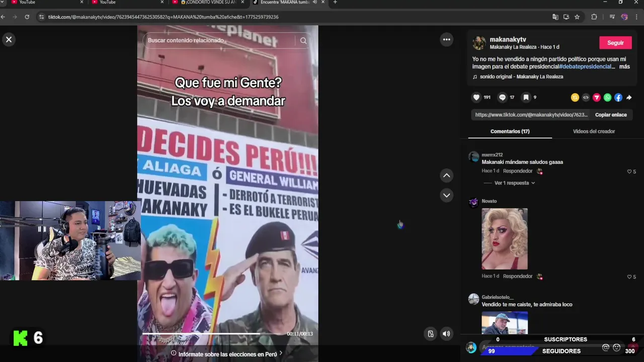Insert mention with @ icon
Image resolution: width=644 pixels, height=362 pixels.
point(606,347)
